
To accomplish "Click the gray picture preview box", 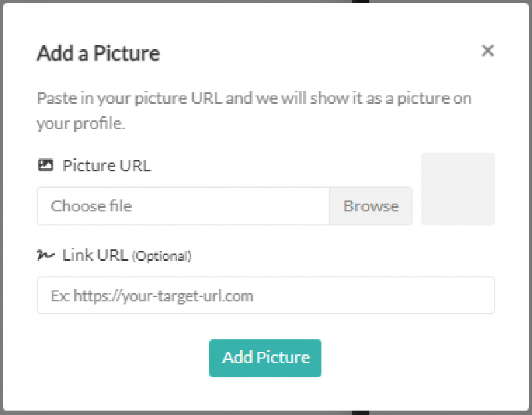I will point(458,190).
